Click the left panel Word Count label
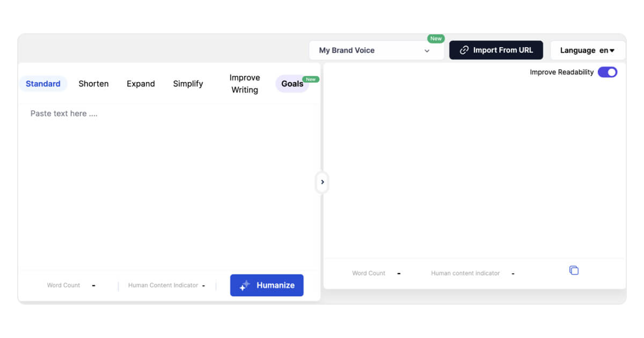 [x=63, y=285]
